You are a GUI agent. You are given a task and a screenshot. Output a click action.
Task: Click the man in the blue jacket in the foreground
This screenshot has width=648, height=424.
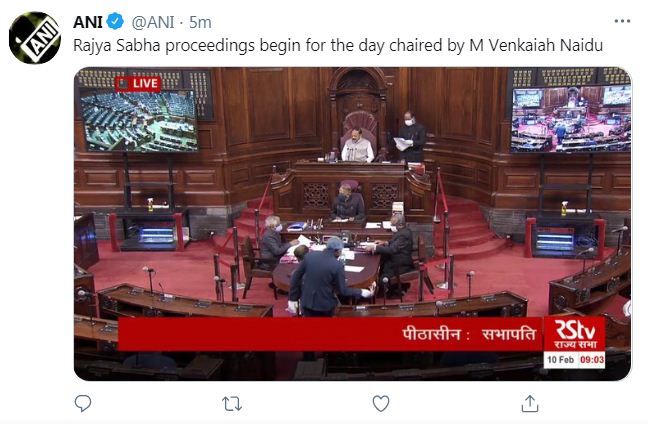(320, 278)
